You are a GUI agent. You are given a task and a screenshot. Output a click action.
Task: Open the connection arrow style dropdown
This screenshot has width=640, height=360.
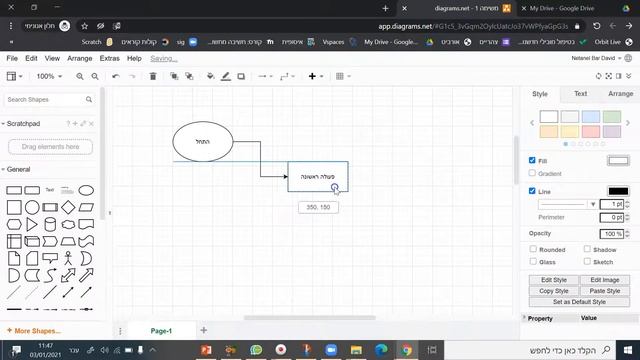coord(265,76)
